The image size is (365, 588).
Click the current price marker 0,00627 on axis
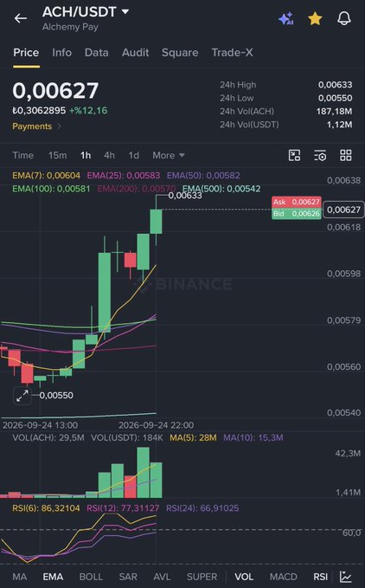click(343, 210)
